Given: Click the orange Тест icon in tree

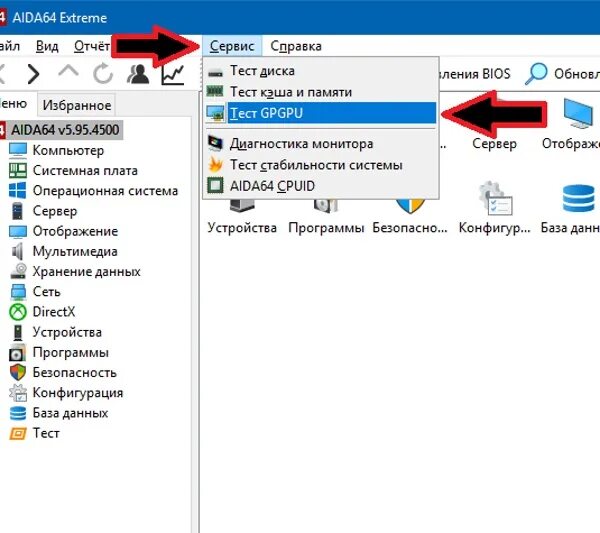Looking at the screenshot, I should pos(18,434).
